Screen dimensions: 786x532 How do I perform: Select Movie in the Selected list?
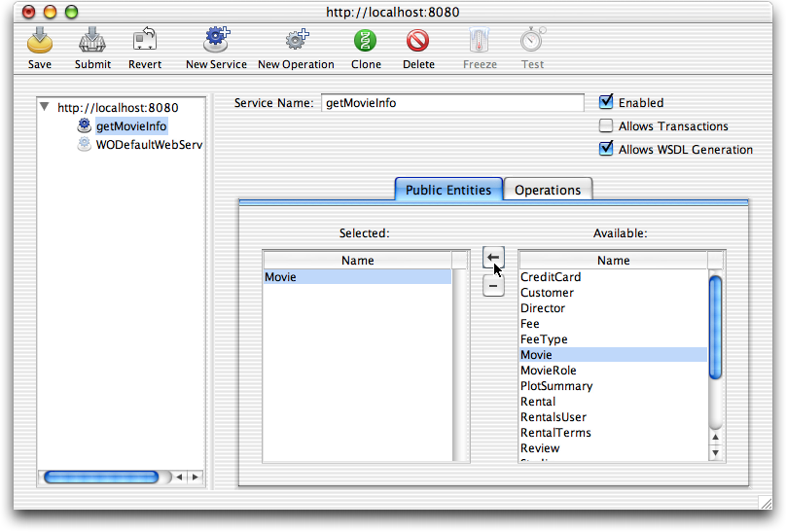(x=357, y=276)
